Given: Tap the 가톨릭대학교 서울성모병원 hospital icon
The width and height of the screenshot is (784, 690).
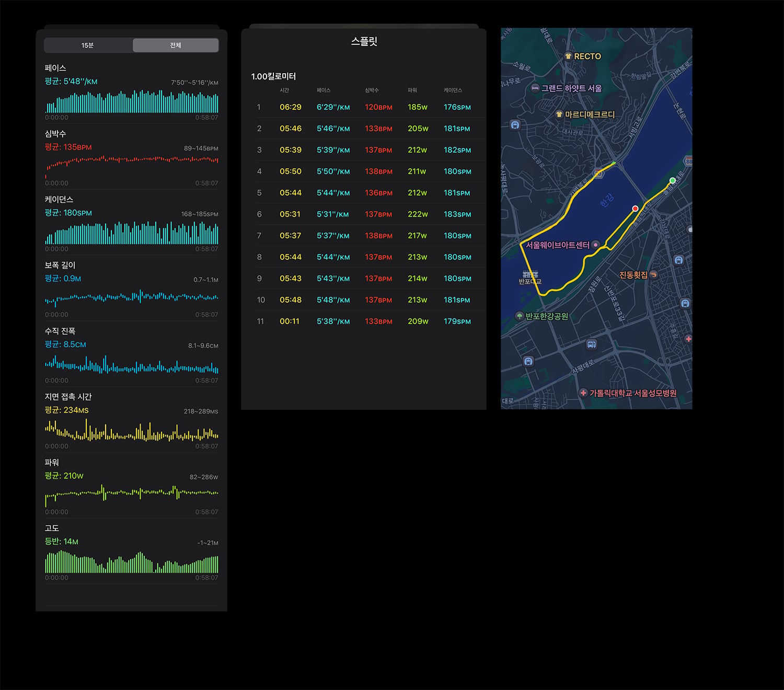Looking at the screenshot, I should click(x=583, y=393).
